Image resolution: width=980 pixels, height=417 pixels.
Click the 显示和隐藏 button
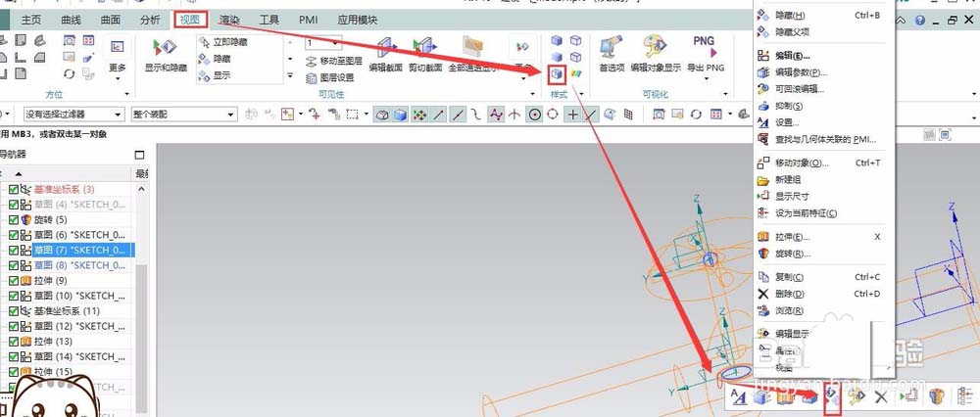tap(166, 55)
